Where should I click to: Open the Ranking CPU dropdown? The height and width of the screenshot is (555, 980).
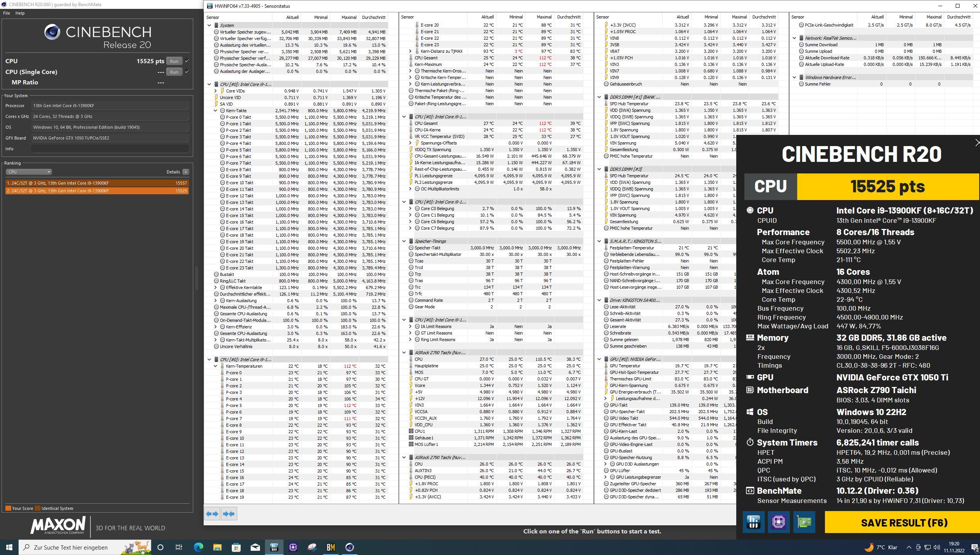pyautogui.click(x=29, y=172)
